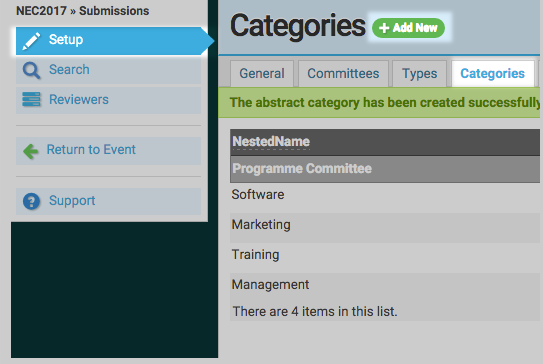Open the Setup menu item
Screen dimensions: 543x364
(x=108, y=41)
